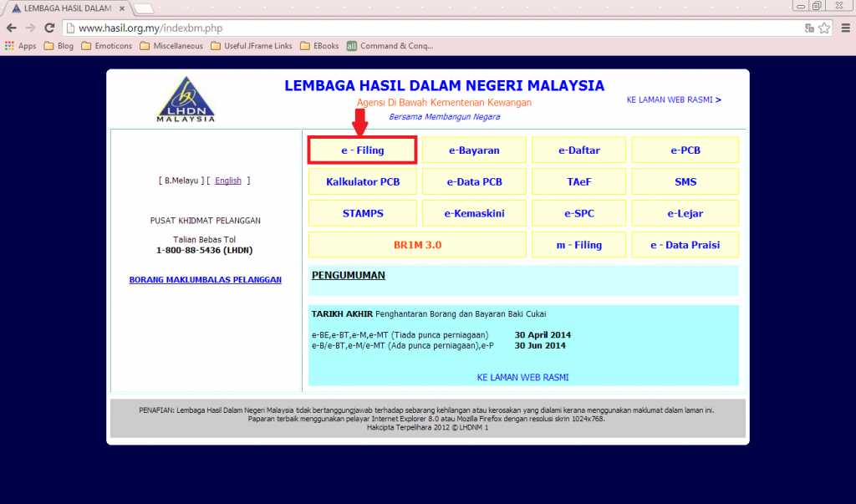Open the e - Data Praisi button

click(x=685, y=245)
